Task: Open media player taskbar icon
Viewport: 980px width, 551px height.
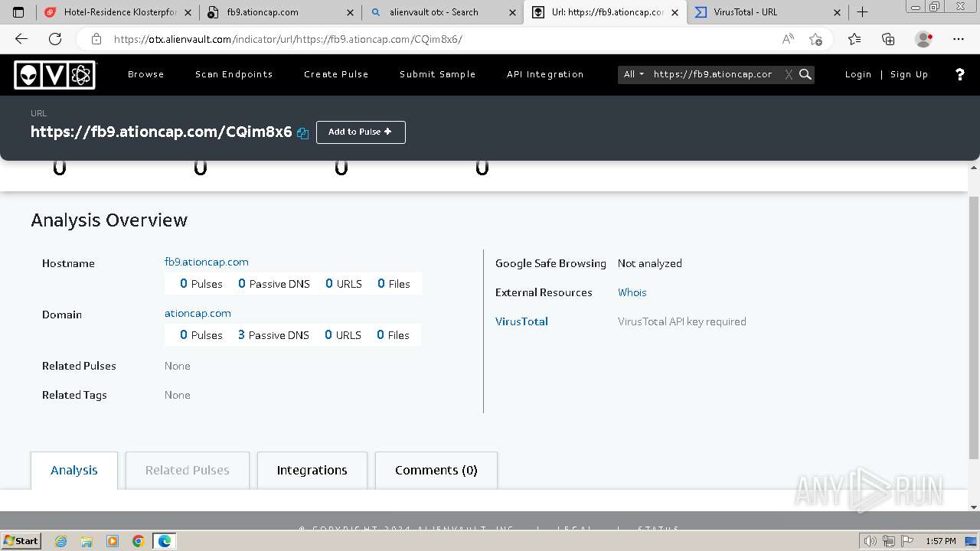Action: click(x=113, y=541)
